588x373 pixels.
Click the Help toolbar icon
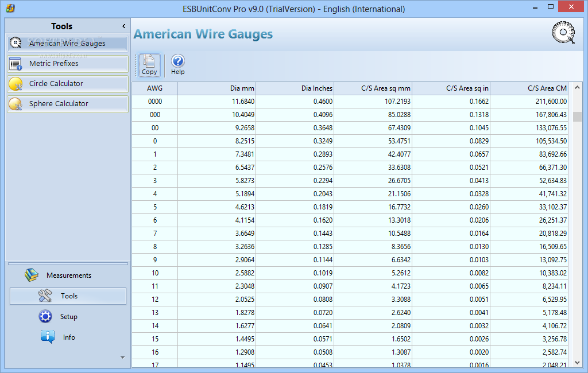(178, 65)
